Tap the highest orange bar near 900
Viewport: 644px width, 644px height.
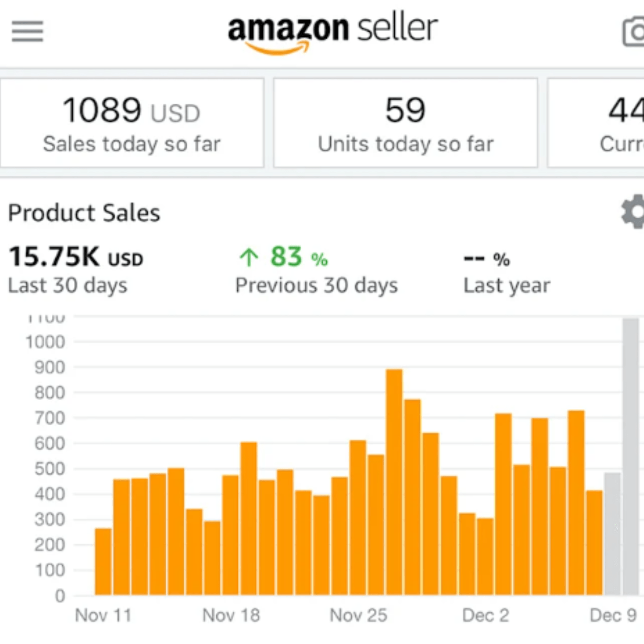pos(394,482)
